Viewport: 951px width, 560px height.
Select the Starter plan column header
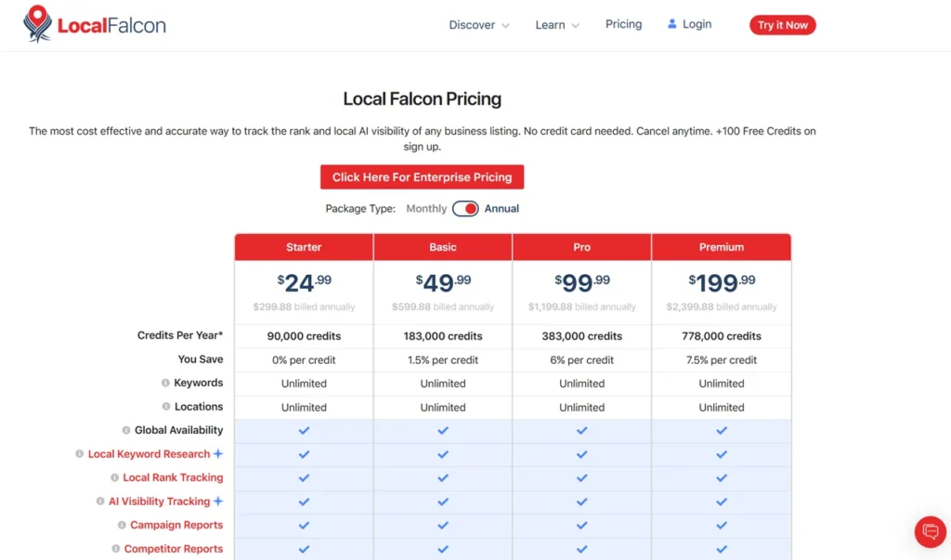[304, 247]
